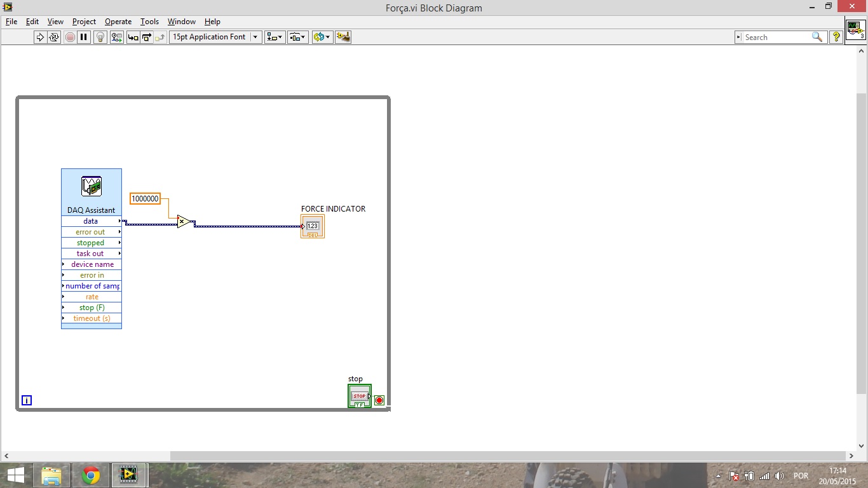The width and height of the screenshot is (868, 488).
Task: Open Align Objects dropdown
Action: pyautogui.click(x=275, y=37)
